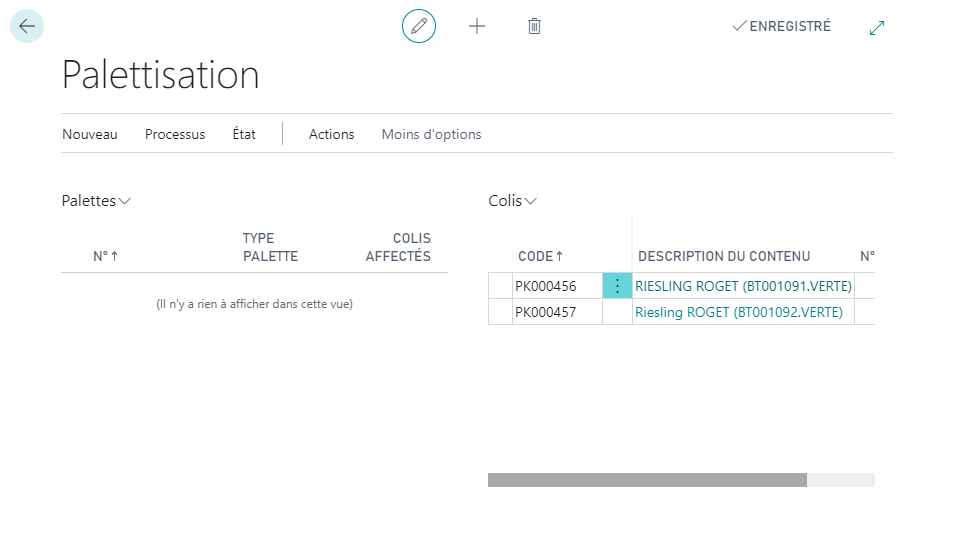Screen dimensions: 954x550
Task: Select Moins d'options
Action: [431, 134]
